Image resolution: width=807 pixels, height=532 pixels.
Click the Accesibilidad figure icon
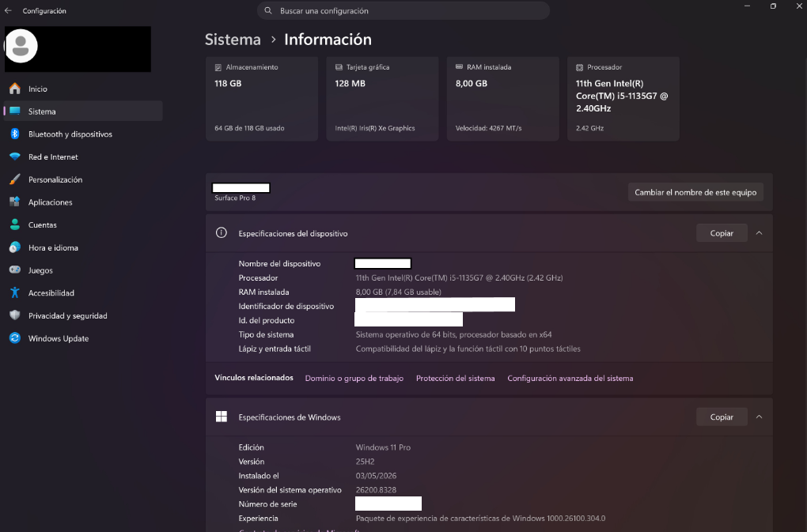click(x=15, y=293)
